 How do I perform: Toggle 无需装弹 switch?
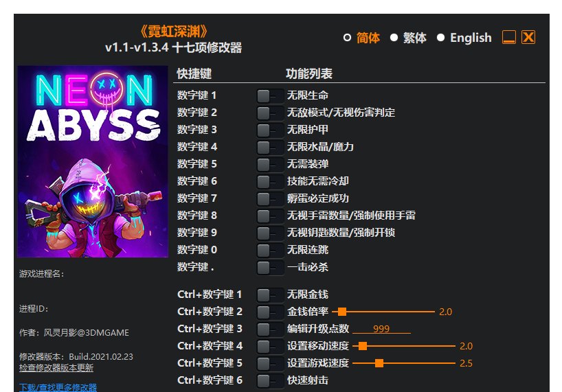pyautogui.click(x=270, y=164)
